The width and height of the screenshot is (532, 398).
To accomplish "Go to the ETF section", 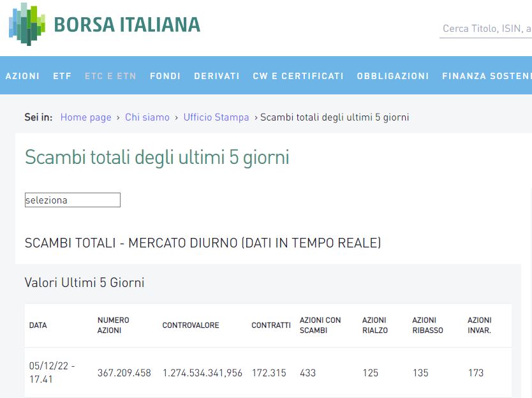I will point(63,76).
